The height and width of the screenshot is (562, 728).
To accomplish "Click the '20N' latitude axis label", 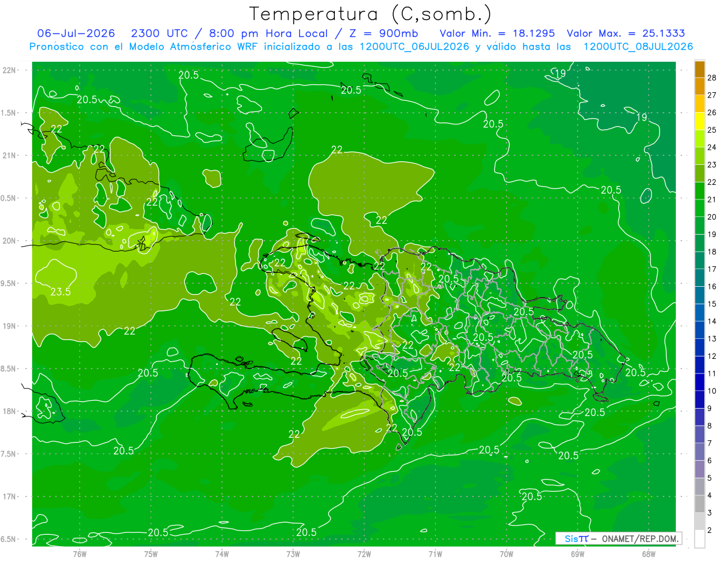I will coord(9,241).
